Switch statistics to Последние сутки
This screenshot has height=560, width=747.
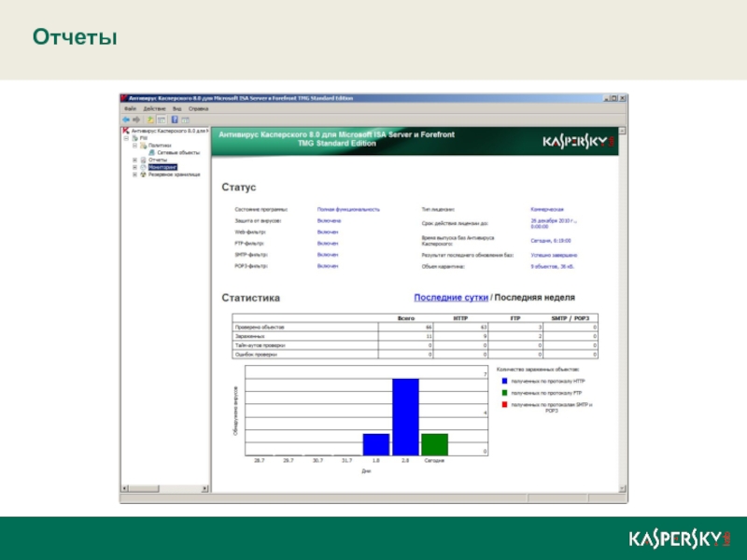click(x=451, y=298)
